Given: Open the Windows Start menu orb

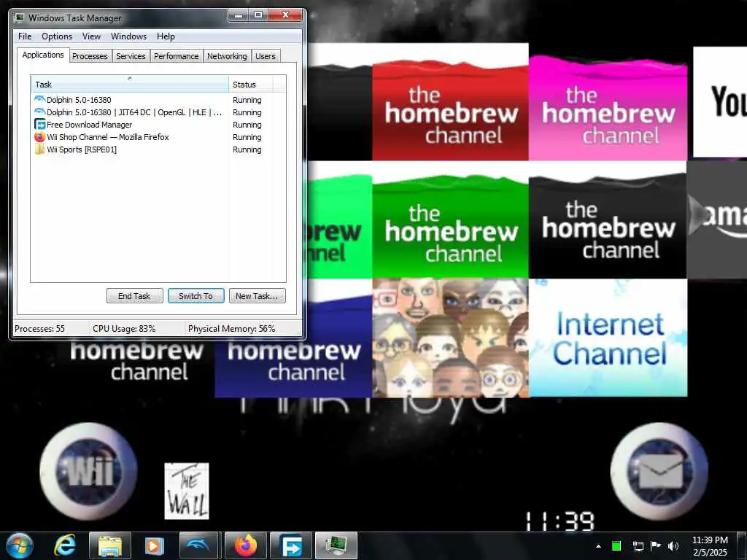Looking at the screenshot, I should pyautogui.click(x=20, y=546).
